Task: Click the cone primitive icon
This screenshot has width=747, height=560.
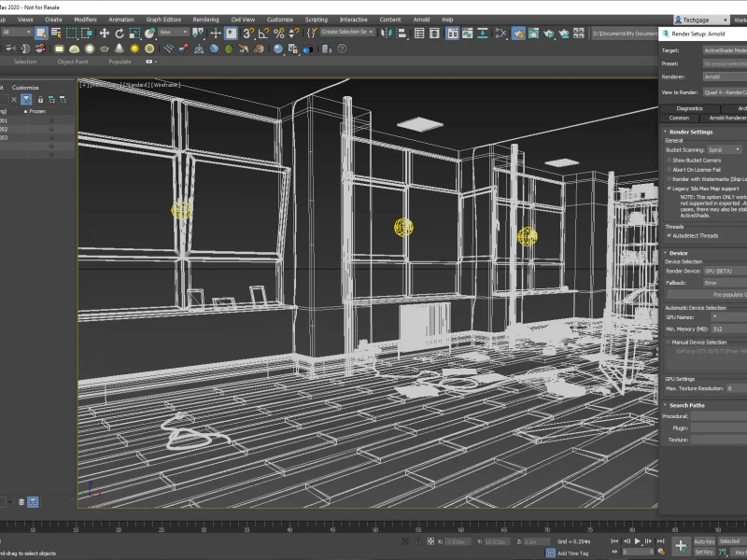Action: coord(120,49)
